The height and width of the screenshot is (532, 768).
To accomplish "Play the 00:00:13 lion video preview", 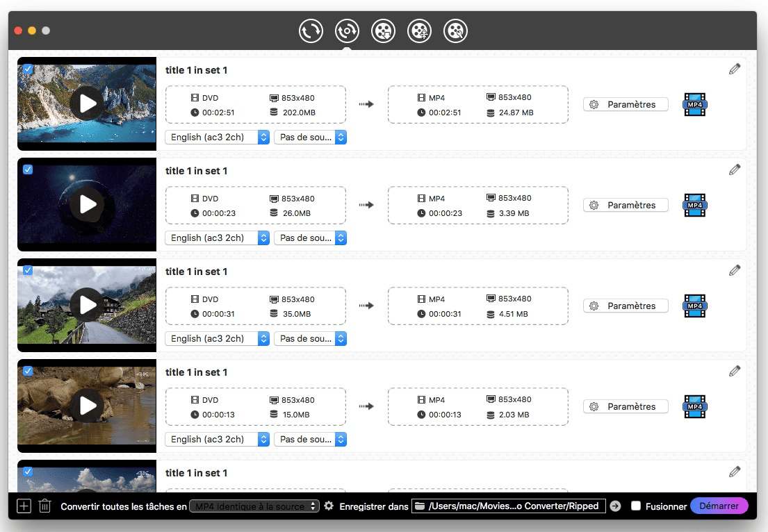I will 87,406.
